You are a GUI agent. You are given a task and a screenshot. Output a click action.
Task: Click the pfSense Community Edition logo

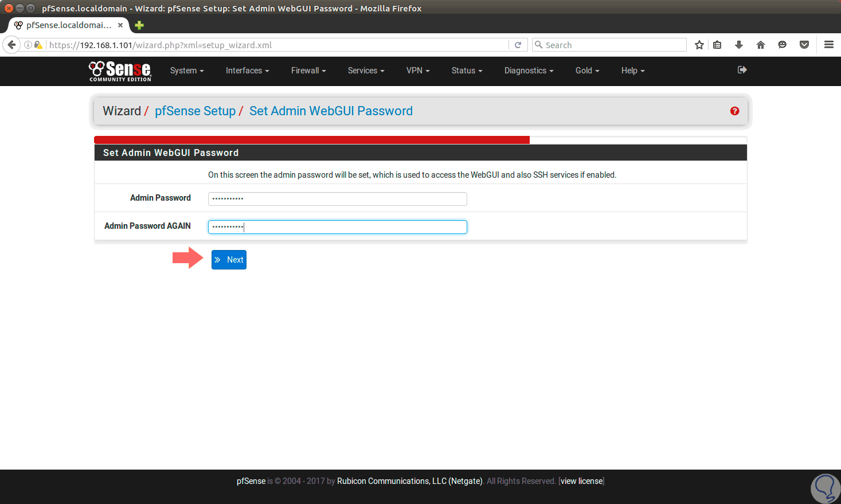pyautogui.click(x=120, y=71)
